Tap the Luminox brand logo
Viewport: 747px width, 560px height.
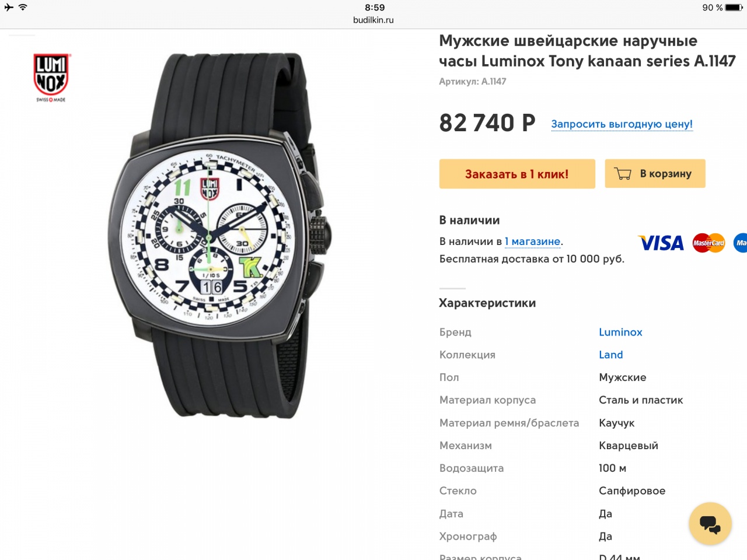coord(51,78)
